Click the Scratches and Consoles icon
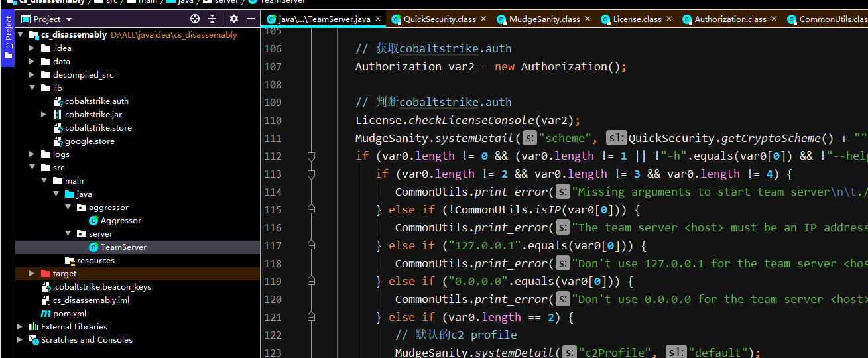 (34, 340)
